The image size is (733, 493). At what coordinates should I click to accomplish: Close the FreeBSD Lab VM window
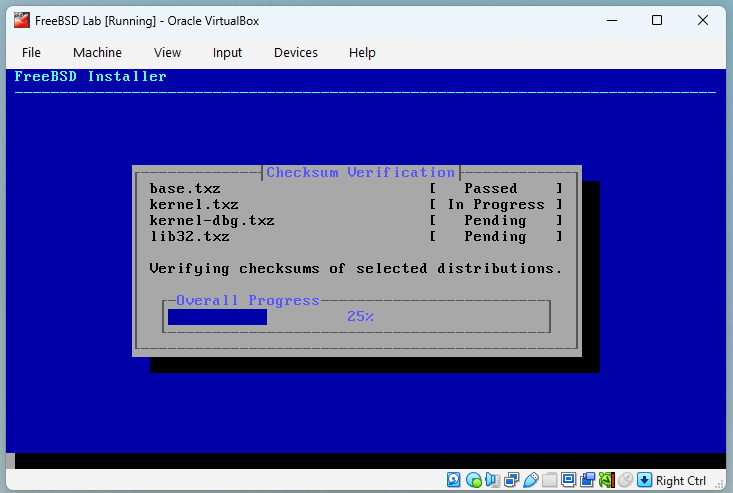703,21
